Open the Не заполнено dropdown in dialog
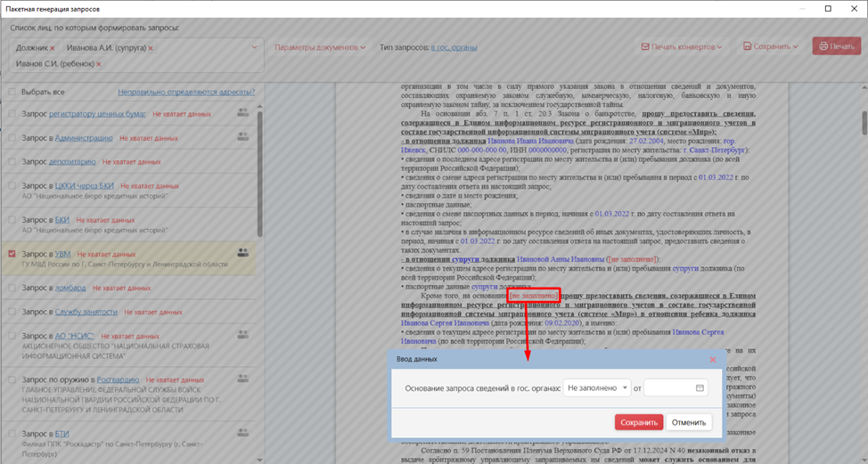This screenshot has width=868, height=464. [x=596, y=388]
